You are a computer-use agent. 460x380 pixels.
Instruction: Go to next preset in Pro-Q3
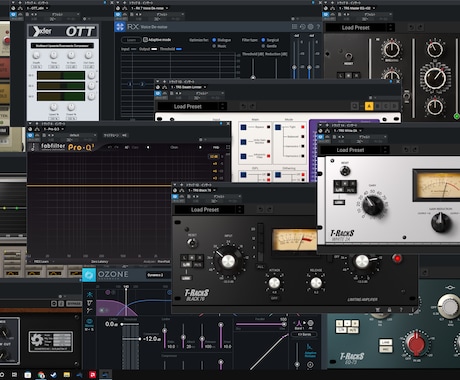200,147
